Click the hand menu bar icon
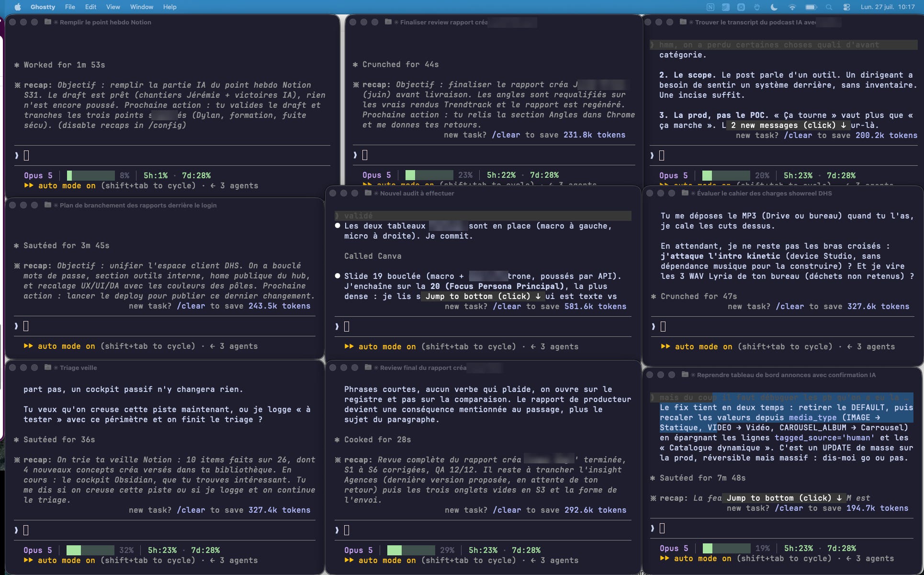The width and height of the screenshot is (924, 575). (757, 7)
